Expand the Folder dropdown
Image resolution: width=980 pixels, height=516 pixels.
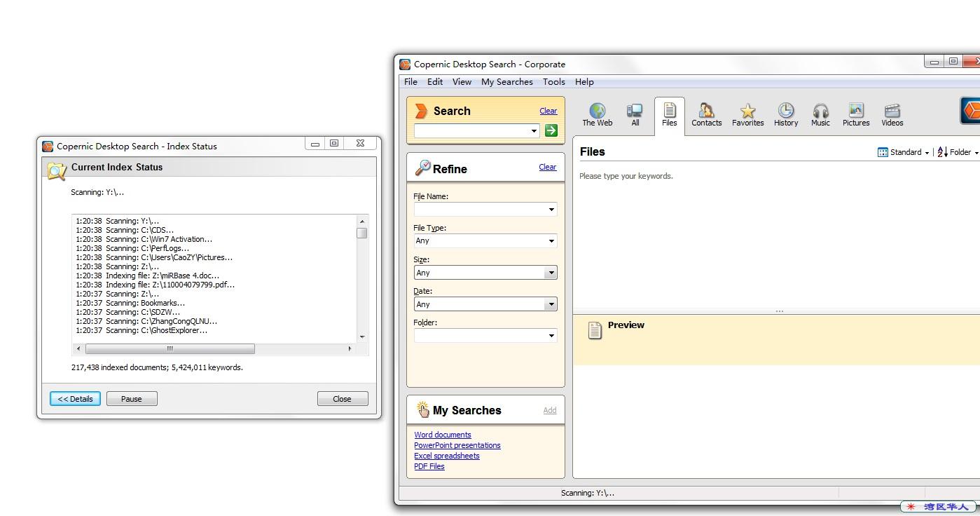(551, 336)
